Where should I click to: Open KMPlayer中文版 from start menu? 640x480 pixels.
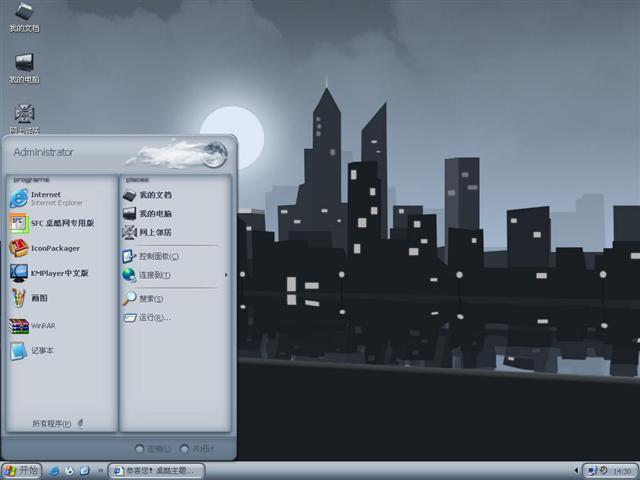click(49, 273)
